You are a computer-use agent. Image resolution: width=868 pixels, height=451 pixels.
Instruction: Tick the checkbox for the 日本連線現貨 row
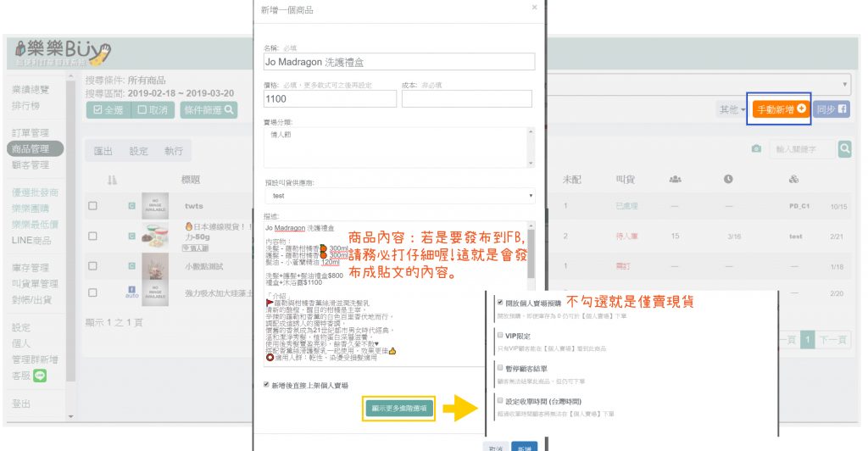point(92,237)
